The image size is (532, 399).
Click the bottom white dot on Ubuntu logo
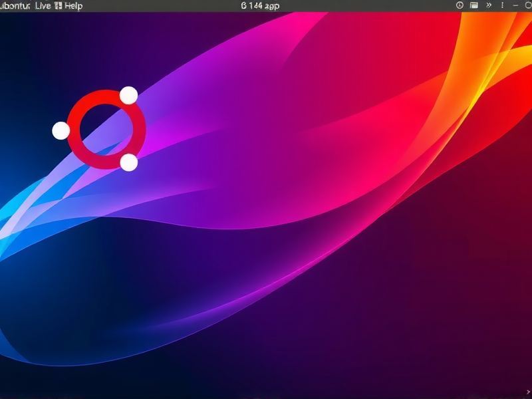pyautogui.click(x=129, y=162)
